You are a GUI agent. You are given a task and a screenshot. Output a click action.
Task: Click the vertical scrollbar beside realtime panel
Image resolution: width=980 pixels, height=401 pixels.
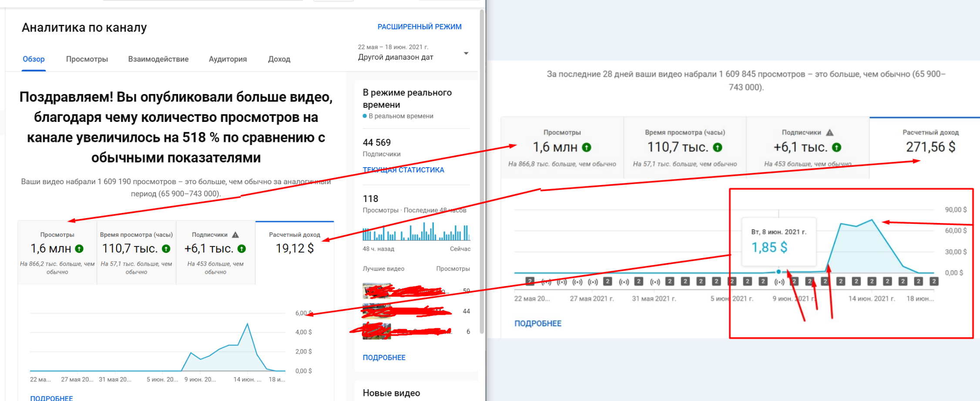(481, 174)
